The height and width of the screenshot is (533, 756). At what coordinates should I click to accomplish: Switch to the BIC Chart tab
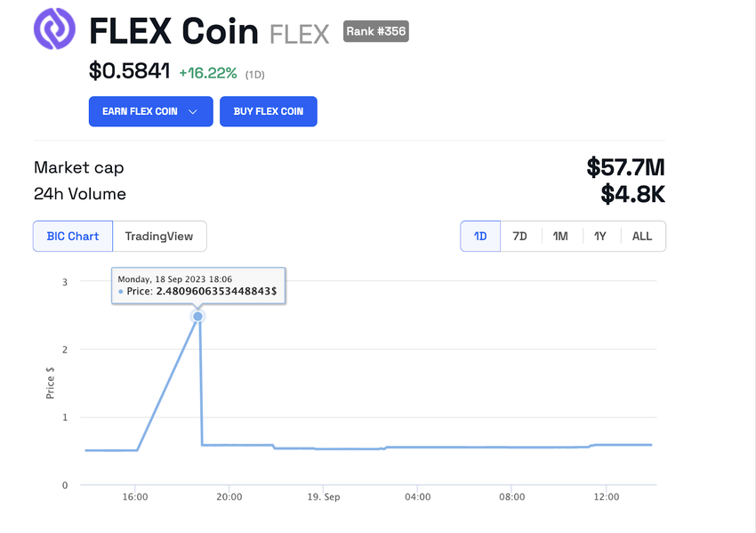73,237
